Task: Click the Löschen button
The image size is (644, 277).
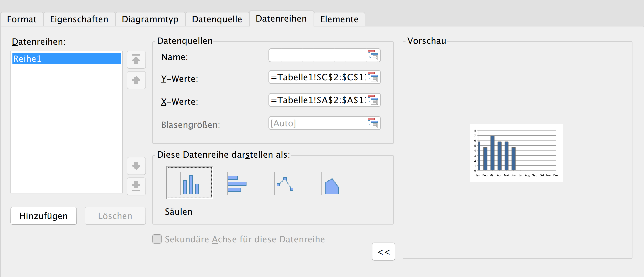Action: [114, 215]
